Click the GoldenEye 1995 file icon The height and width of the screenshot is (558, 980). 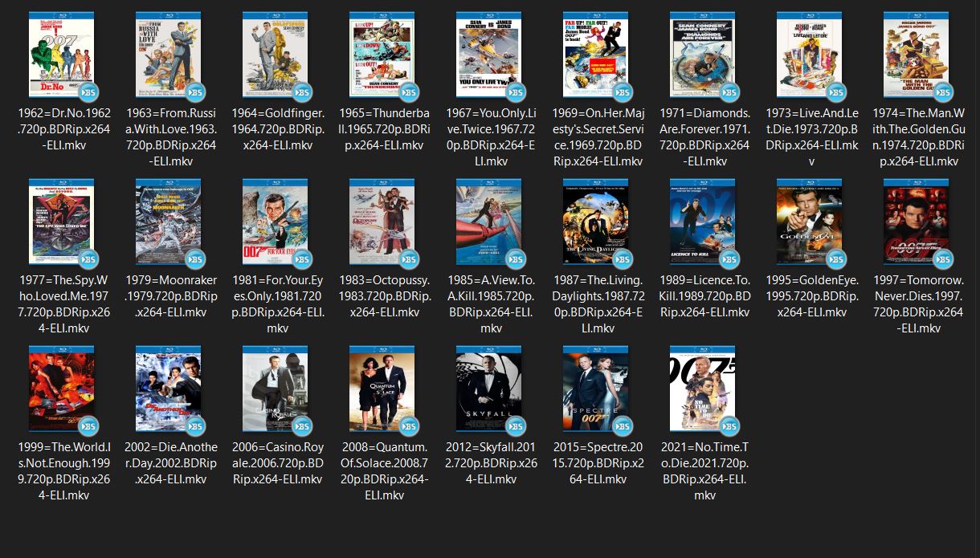pyautogui.click(x=810, y=223)
